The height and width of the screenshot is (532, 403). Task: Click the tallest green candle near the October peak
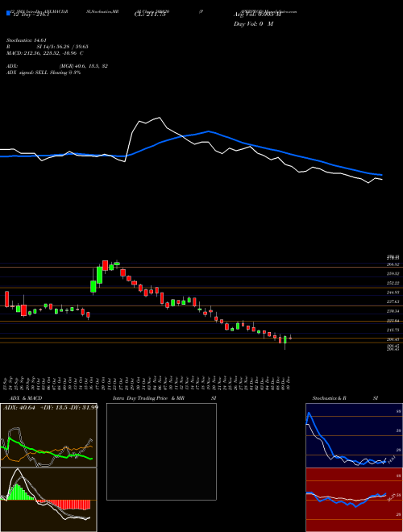(x=99, y=275)
